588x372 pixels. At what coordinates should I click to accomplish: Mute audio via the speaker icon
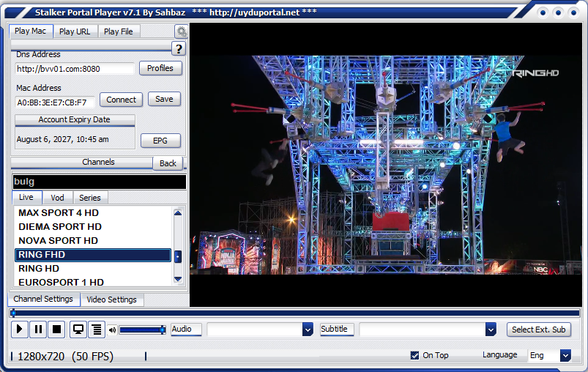point(112,330)
